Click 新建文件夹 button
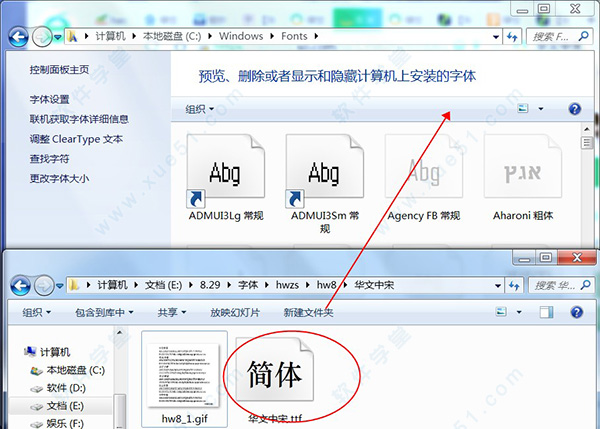 308,313
